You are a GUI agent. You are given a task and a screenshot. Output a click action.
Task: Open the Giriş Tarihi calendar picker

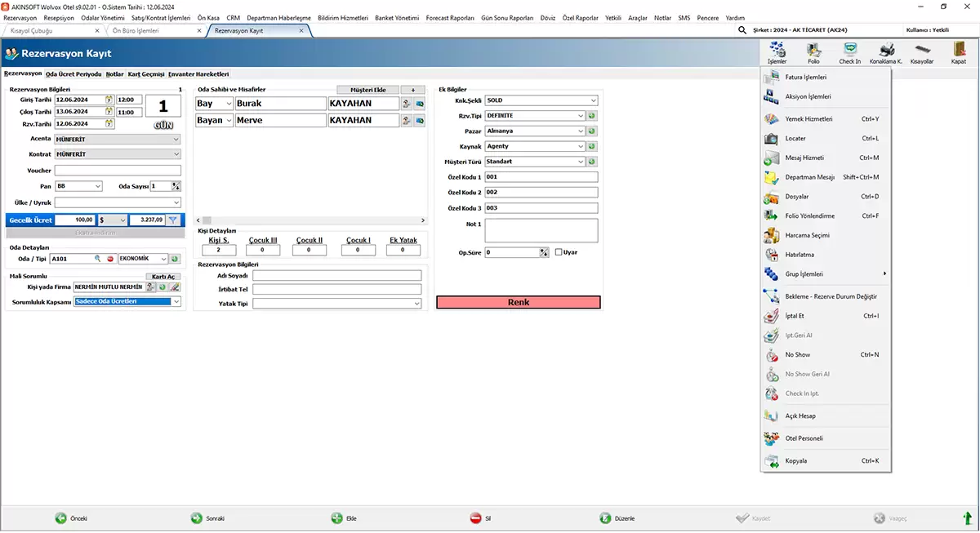108,100
